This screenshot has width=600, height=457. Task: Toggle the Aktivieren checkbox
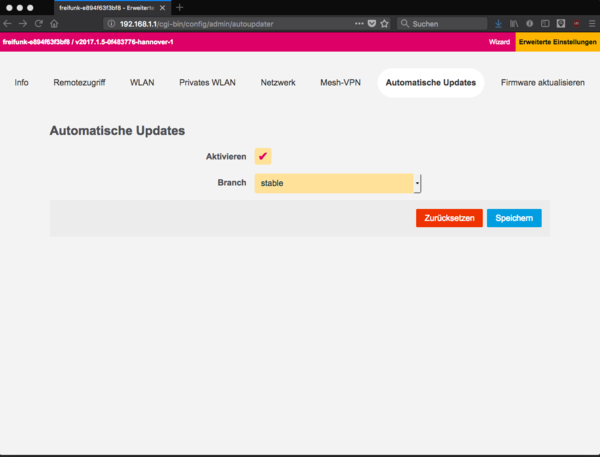click(x=263, y=156)
